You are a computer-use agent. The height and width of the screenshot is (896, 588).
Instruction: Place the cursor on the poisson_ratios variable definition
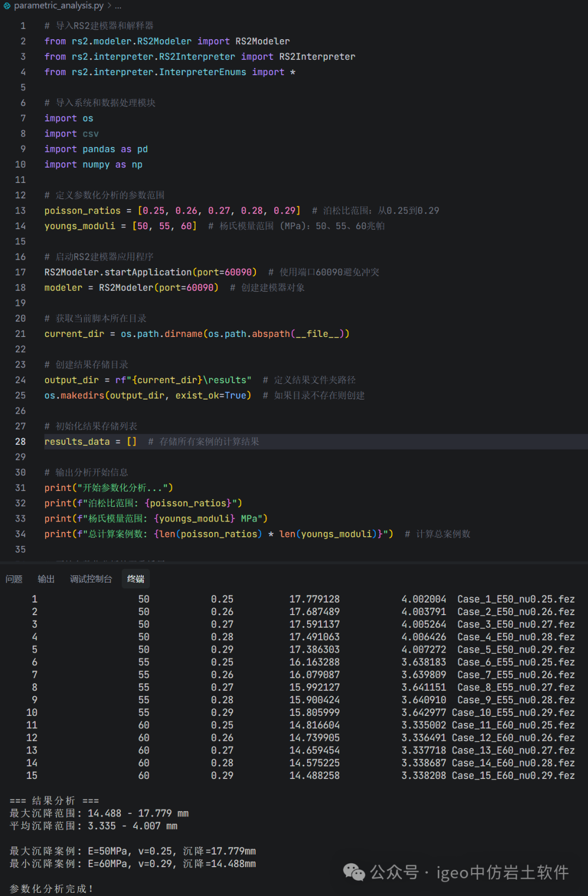tap(82, 211)
